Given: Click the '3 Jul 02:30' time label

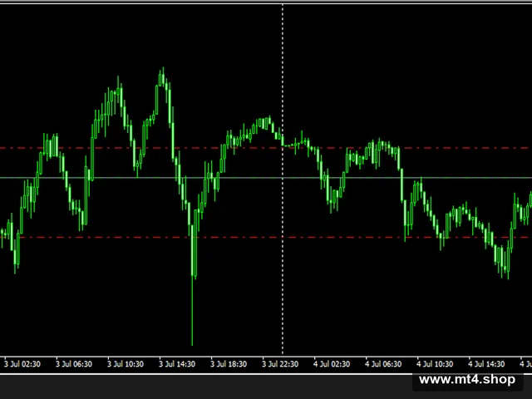Looking at the screenshot, I should click(22, 364).
